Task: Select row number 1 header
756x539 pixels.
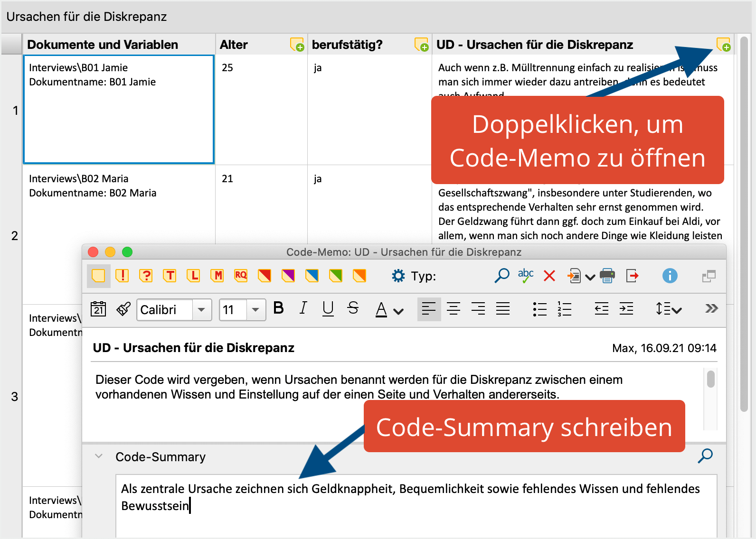Action: coord(12,110)
